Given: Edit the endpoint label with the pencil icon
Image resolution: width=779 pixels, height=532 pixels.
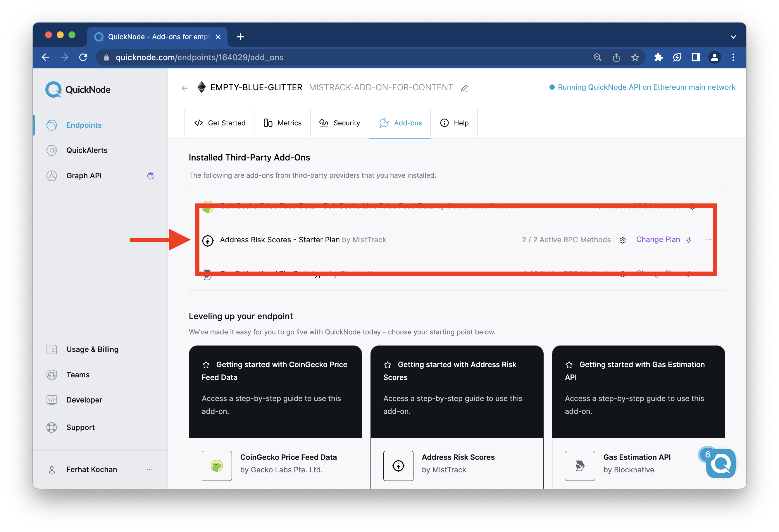Looking at the screenshot, I should [x=464, y=88].
